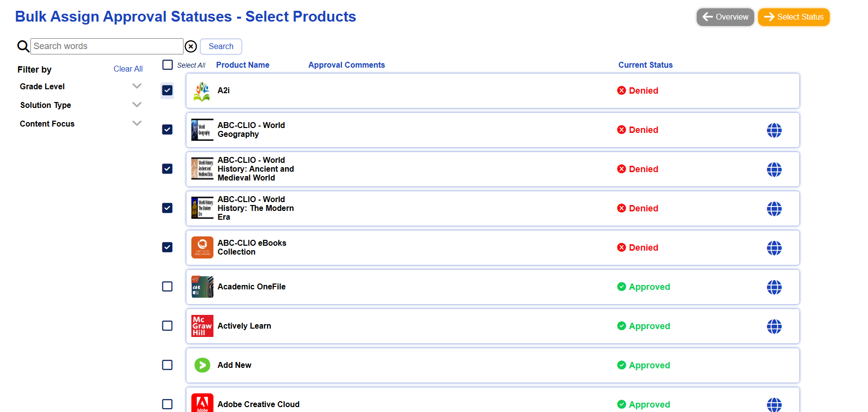Image resolution: width=868 pixels, height=412 pixels.
Task: Sort by the Product Name column header
Action: [x=243, y=65]
